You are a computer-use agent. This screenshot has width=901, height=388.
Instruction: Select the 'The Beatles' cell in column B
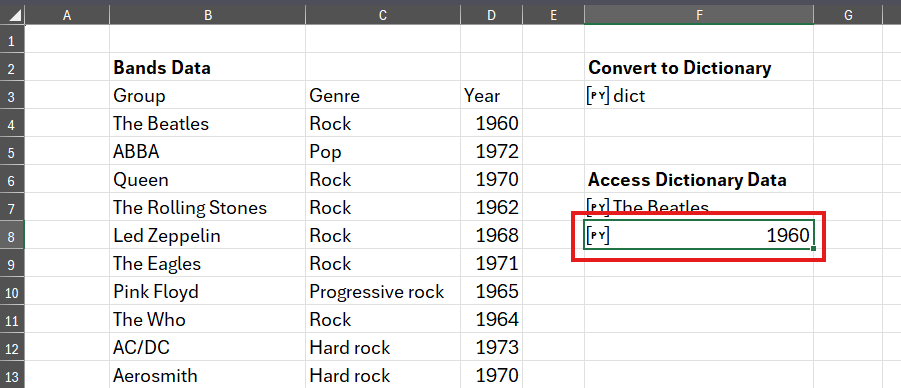coord(207,123)
